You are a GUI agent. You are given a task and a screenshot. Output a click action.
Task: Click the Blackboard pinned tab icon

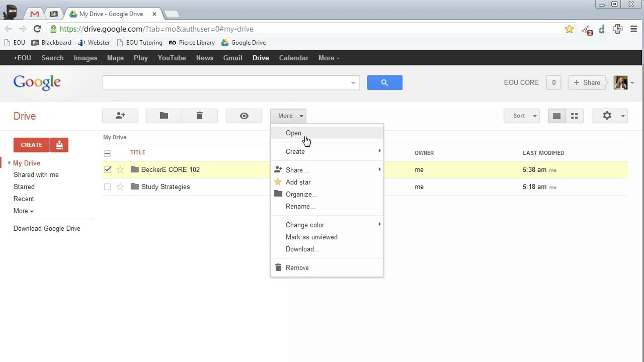[x=54, y=14]
